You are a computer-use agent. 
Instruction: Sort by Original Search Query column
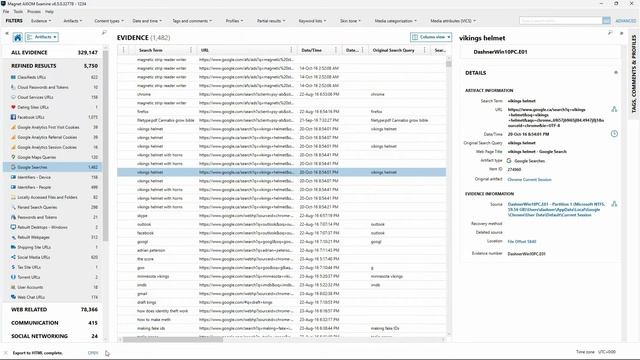[393, 50]
